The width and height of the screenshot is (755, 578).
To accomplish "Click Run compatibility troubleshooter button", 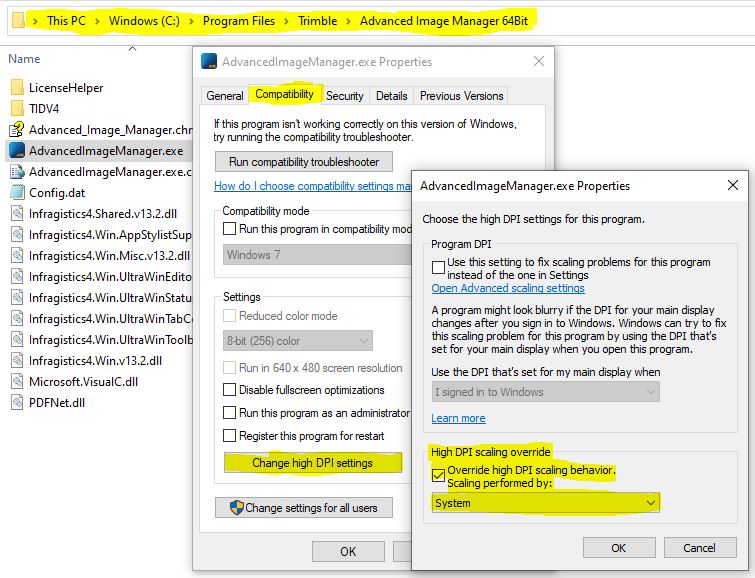I will (x=304, y=162).
